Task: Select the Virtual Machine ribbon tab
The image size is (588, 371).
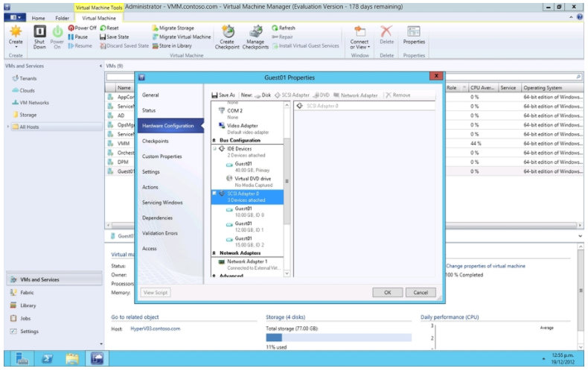Action: click(99, 18)
